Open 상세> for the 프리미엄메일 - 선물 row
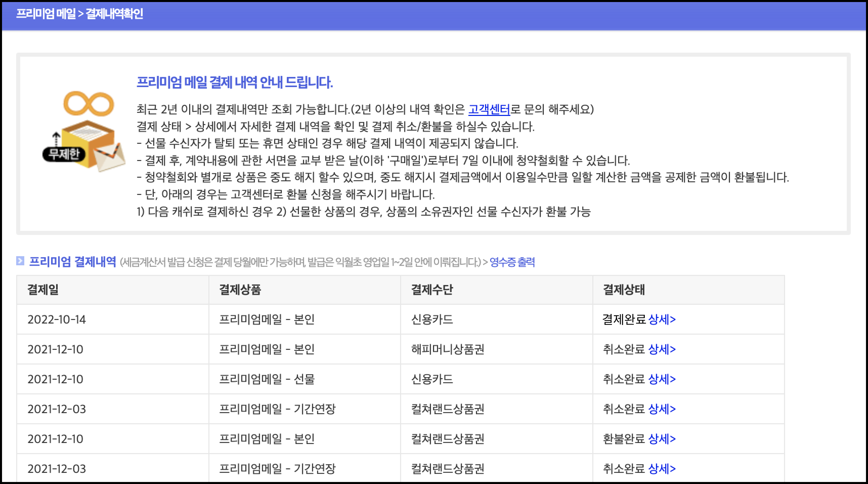The image size is (868, 484). pos(662,379)
